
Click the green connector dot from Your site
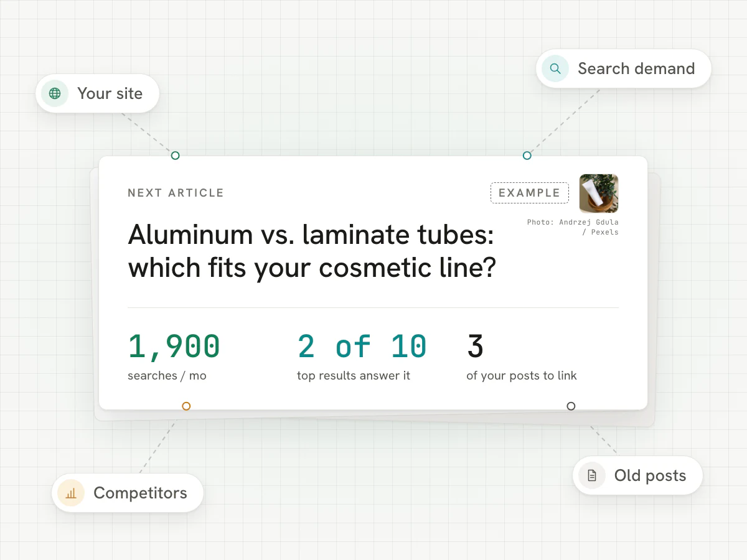tap(176, 156)
